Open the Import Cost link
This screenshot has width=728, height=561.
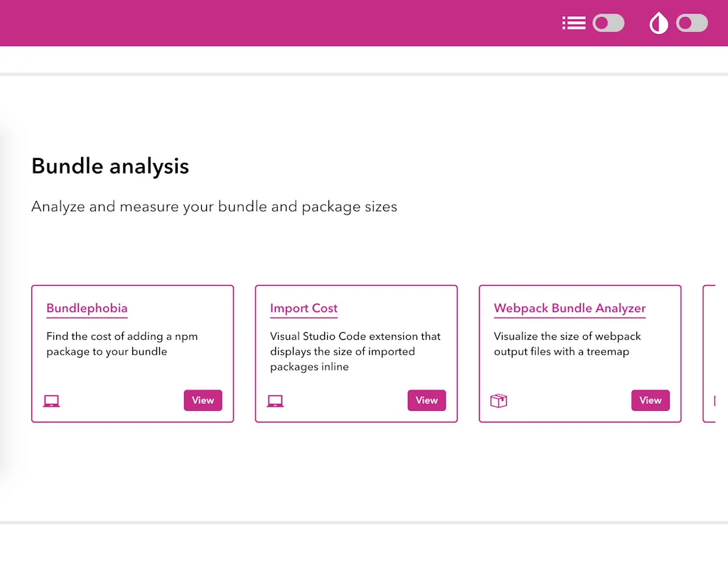(x=304, y=308)
